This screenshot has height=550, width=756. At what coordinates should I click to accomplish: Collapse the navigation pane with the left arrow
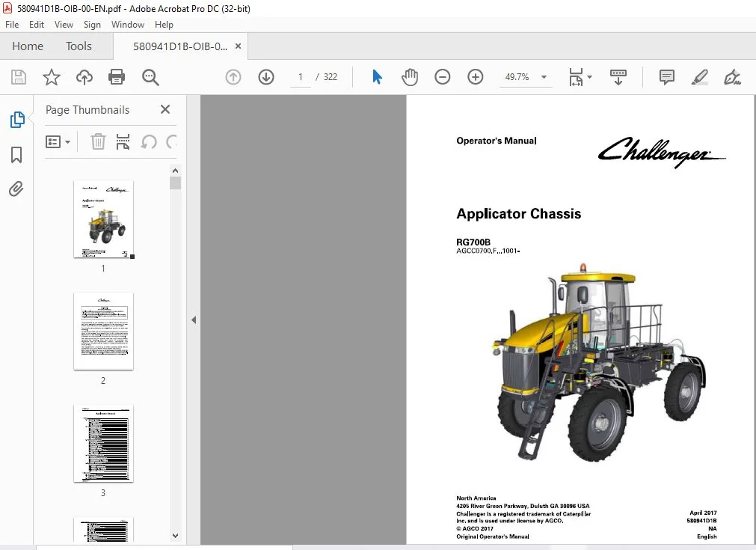point(194,320)
